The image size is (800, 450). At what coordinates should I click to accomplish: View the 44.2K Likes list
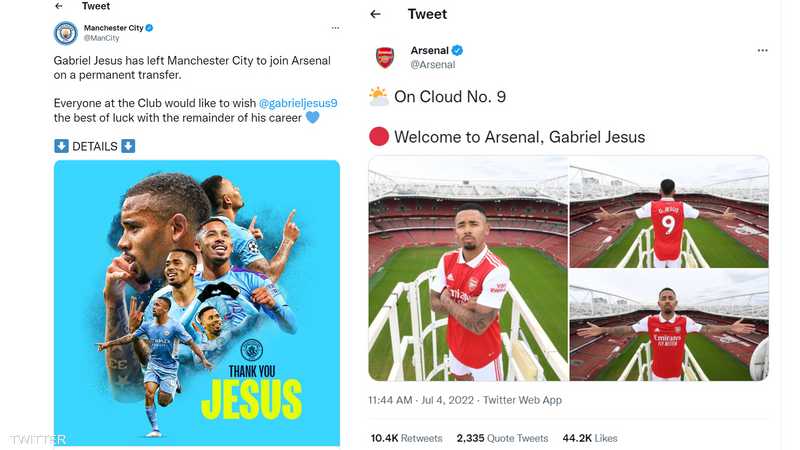coord(590,438)
